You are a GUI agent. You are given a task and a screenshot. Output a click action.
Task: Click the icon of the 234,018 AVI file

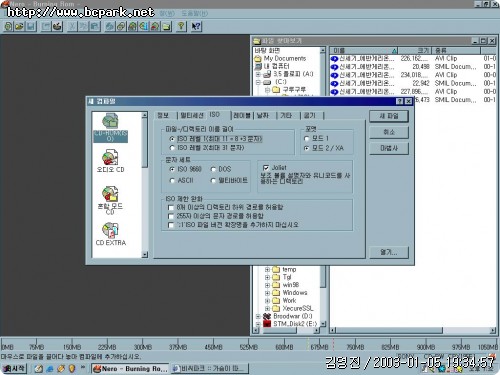(x=334, y=75)
